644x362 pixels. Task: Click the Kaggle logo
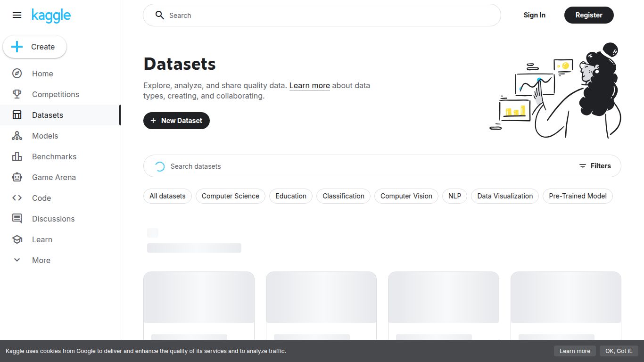(x=51, y=15)
